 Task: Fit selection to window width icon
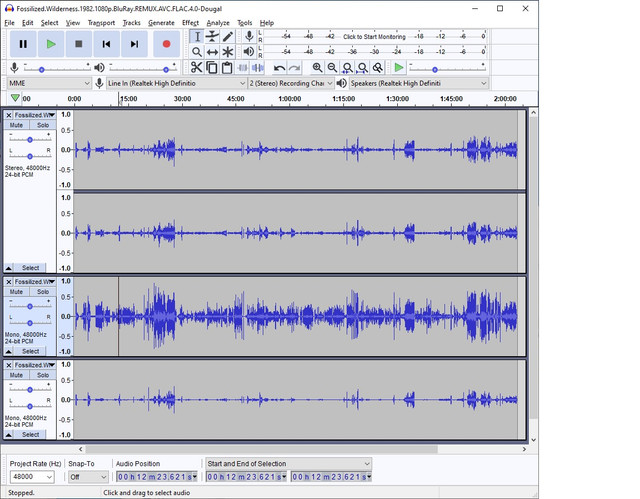[347, 67]
